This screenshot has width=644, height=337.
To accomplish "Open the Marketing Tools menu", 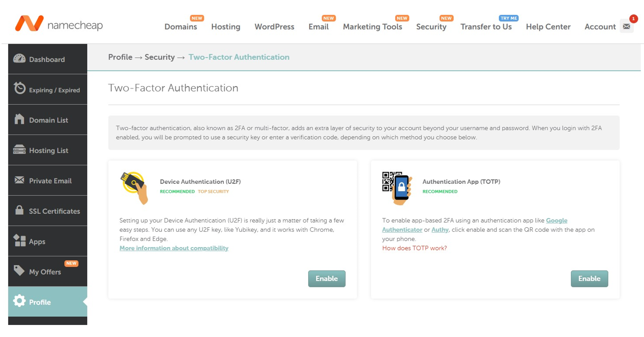I will [x=372, y=27].
